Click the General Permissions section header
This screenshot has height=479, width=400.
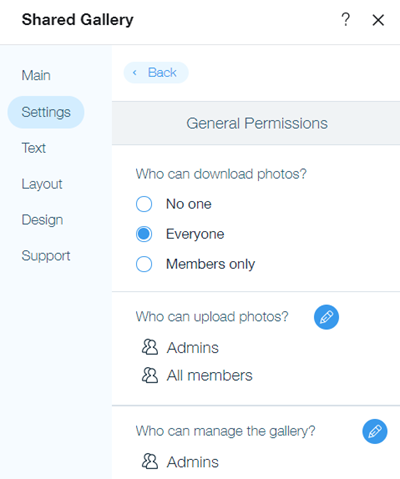256,123
